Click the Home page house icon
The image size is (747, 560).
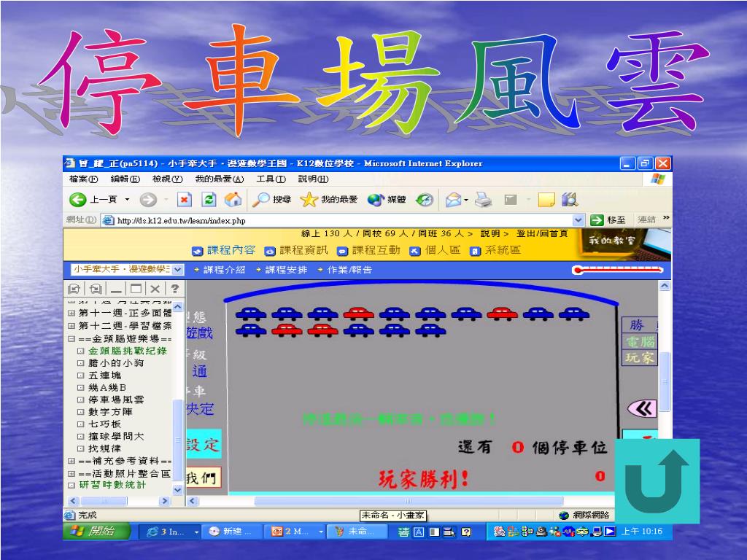(x=233, y=199)
